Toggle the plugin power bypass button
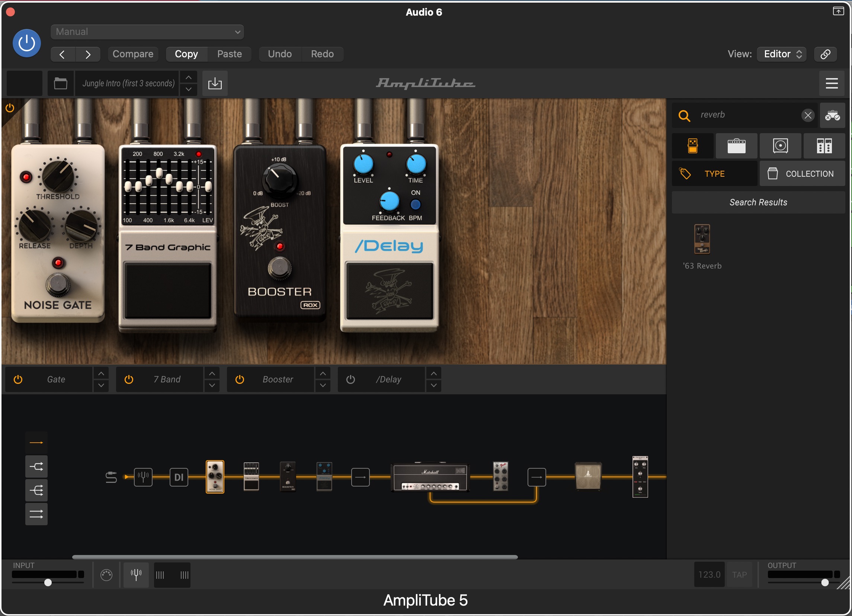The height and width of the screenshot is (616, 852). click(x=27, y=43)
